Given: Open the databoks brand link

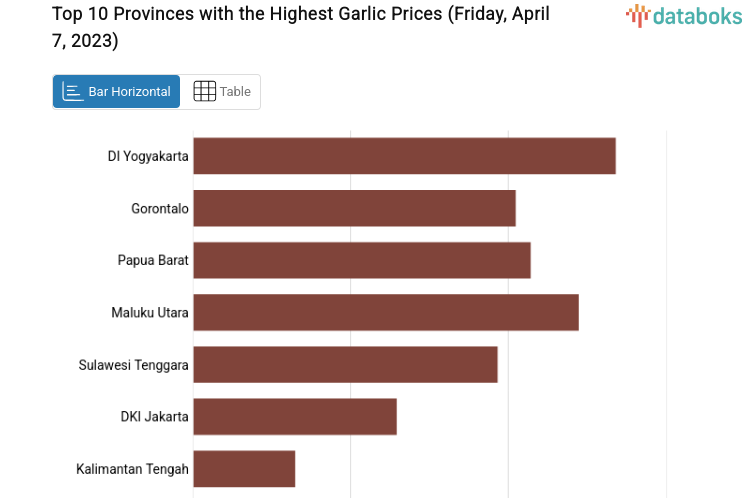Looking at the screenshot, I should (x=685, y=15).
